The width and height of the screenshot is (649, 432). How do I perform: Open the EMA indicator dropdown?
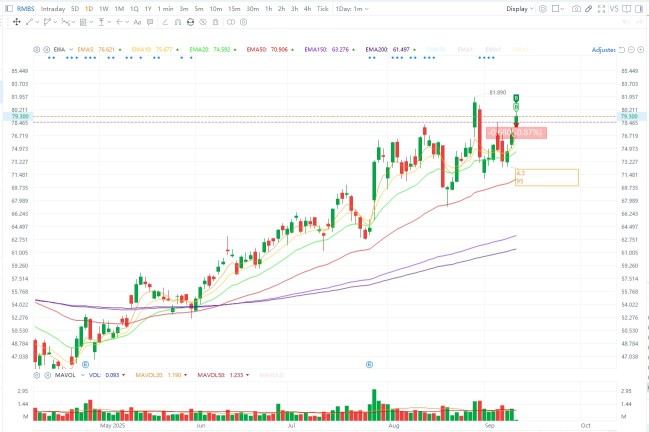pyautogui.click(x=62, y=49)
